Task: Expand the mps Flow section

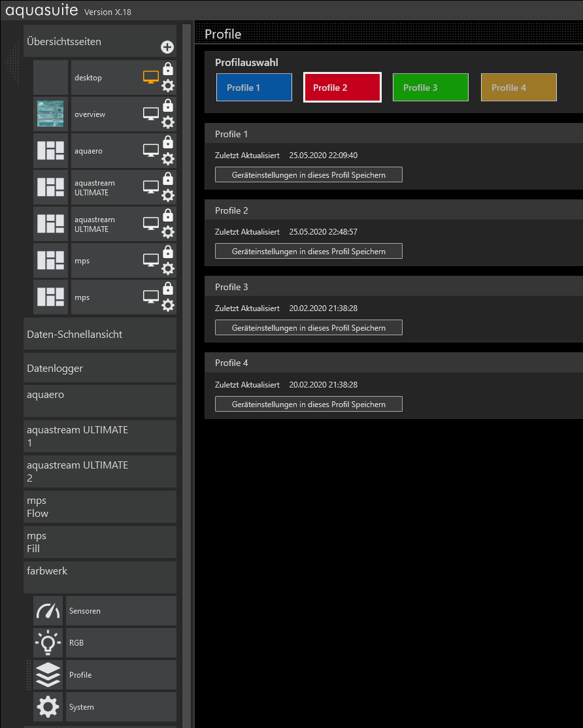Action: pyautogui.click(x=100, y=506)
